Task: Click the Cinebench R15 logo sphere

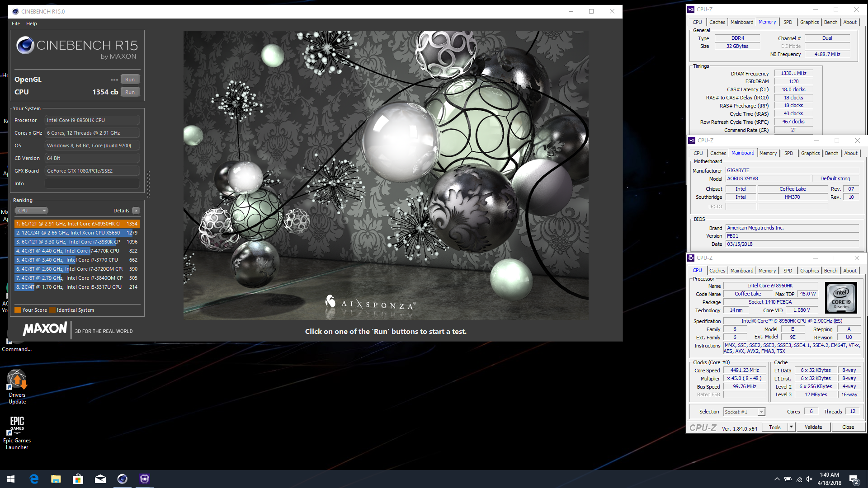Action: click(x=25, y=45)
